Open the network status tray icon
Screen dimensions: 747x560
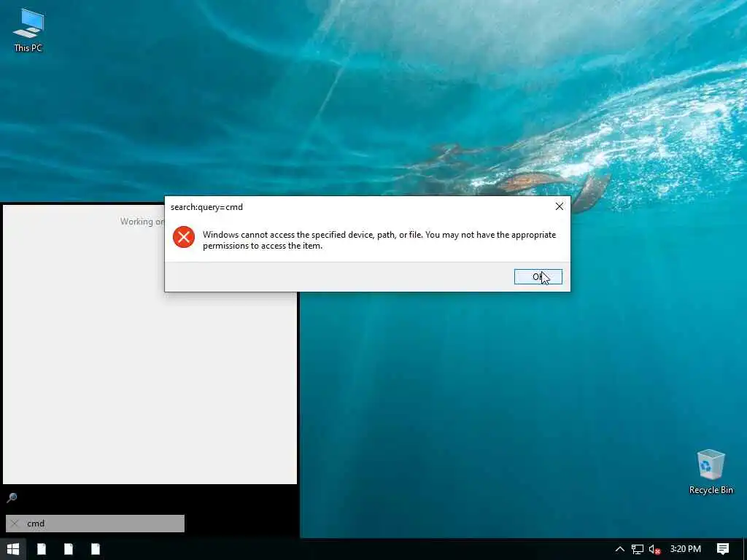coord(637,550)
